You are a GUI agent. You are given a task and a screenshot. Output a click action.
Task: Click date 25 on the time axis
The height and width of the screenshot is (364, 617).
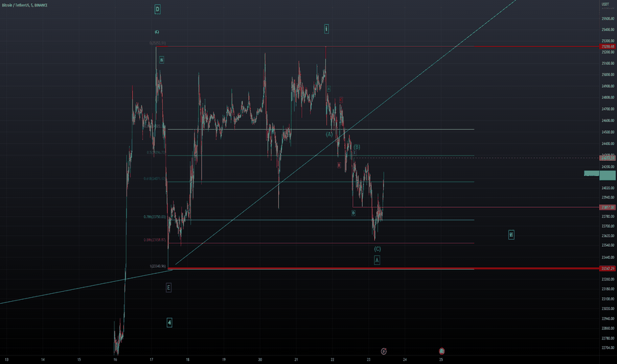(x=441, y=359)
